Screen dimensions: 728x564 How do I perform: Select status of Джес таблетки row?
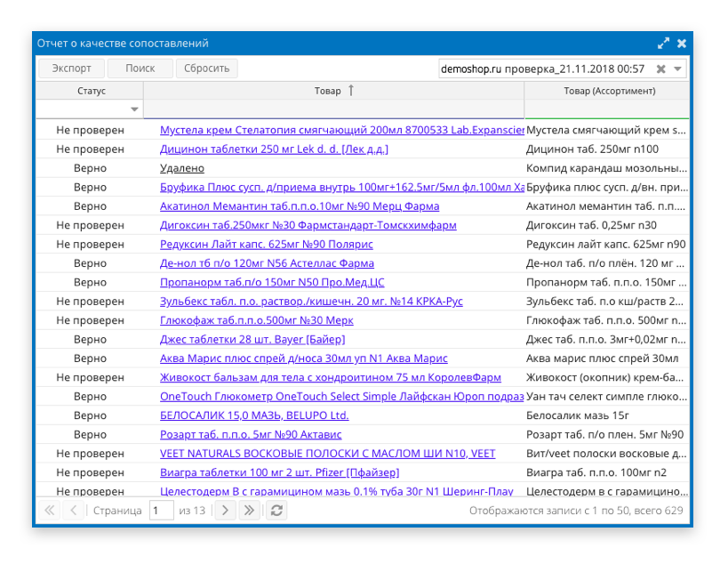(x=90, y=340)
